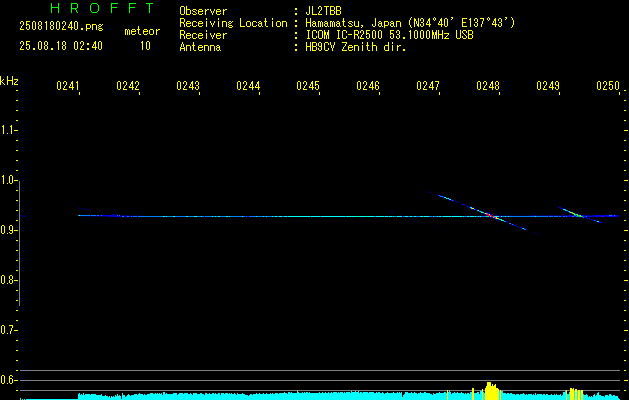Screen dimensions: 629x400
Task: Click the observer callsign JL2TBB
Action: (x=323, y=11)
